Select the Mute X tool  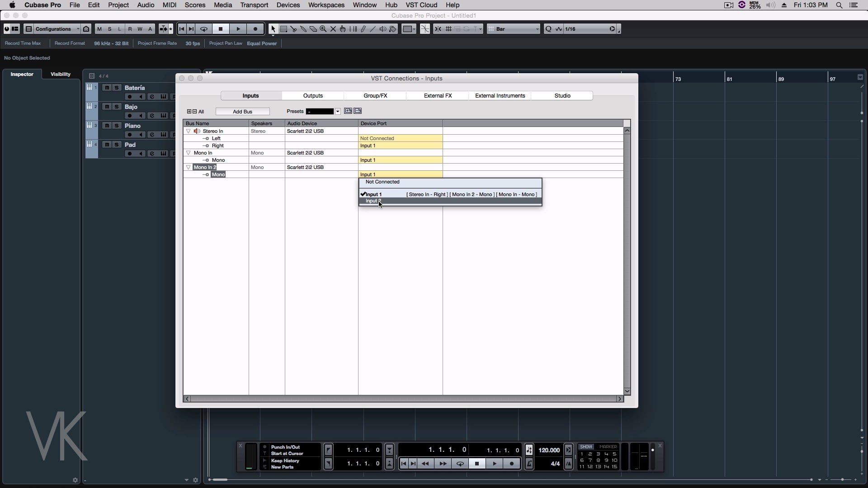[333, 29]
